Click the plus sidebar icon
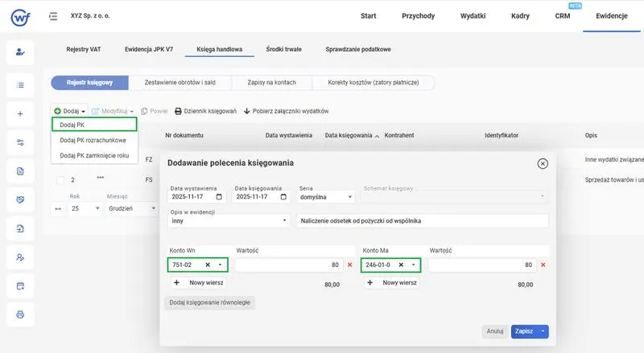Image resolution: width=644 pixels, height=353 pixels. (x=20, y=113)
